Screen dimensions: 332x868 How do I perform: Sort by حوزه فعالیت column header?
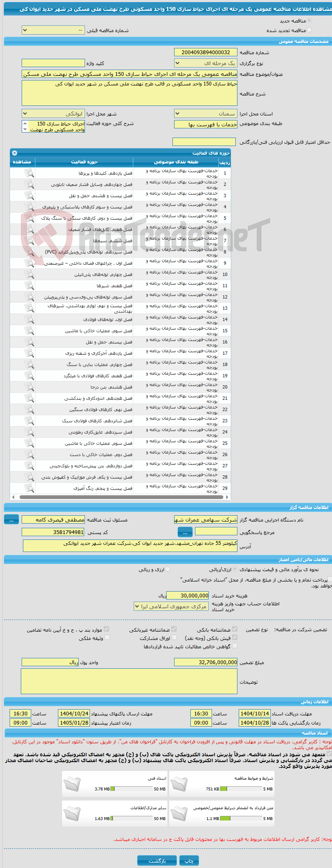click(84, 162)
